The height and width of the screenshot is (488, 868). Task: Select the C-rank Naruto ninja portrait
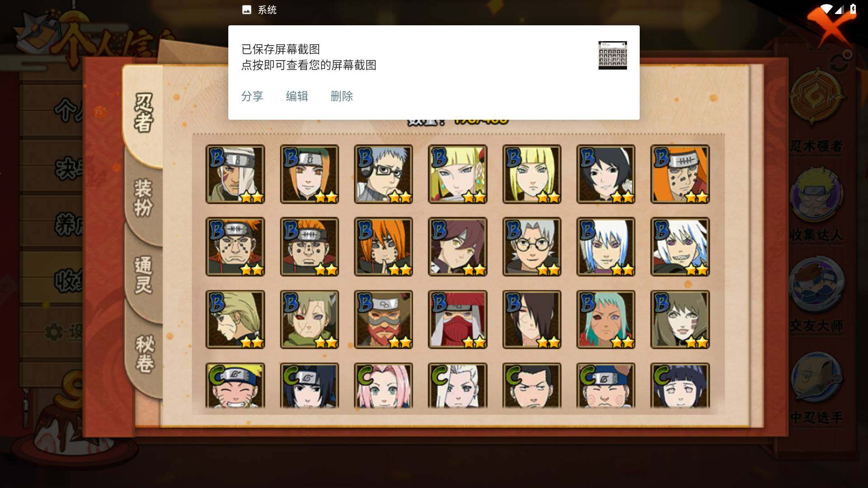pyautogui.click(x=235, y=386)
